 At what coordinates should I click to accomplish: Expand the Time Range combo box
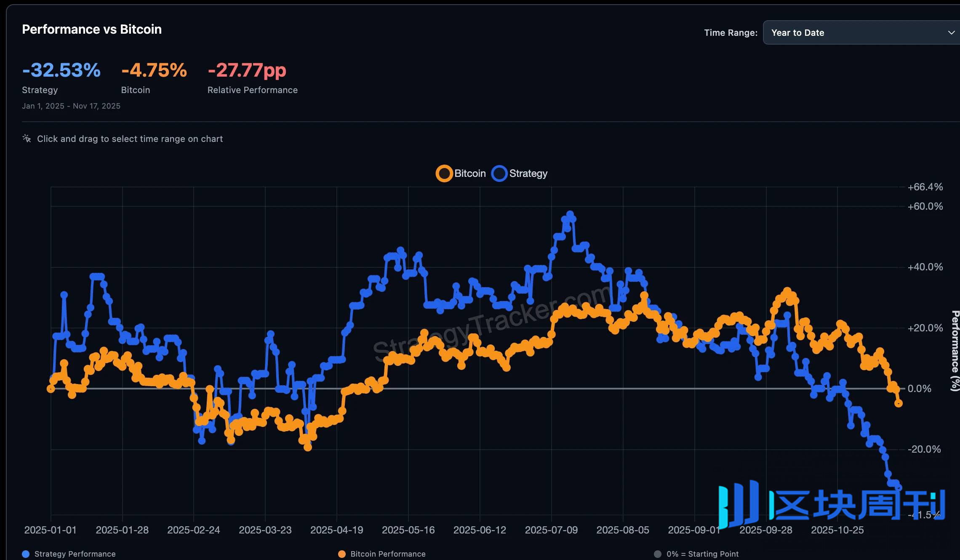(860, 32)
